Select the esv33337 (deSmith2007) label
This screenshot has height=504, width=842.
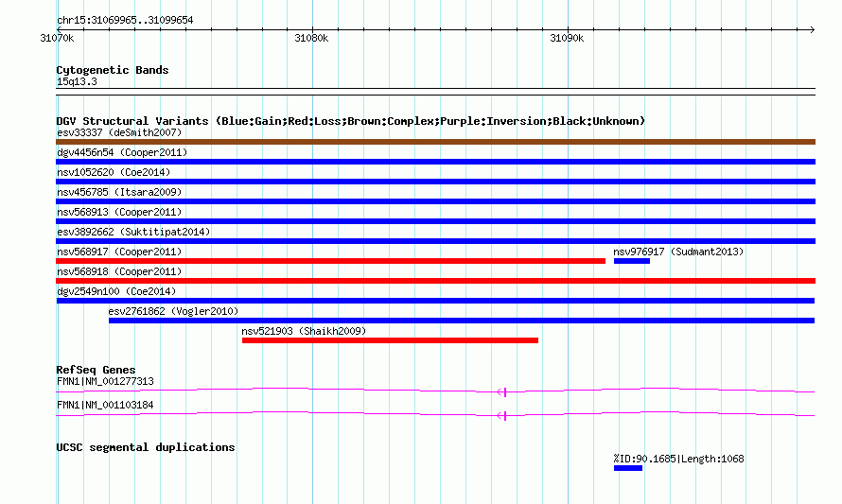[119, 132]
